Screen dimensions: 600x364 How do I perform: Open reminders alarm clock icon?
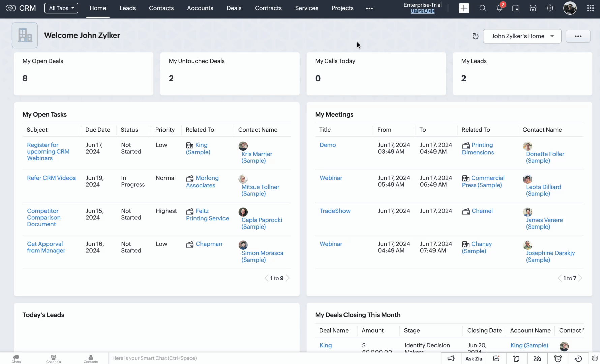pos(558,359)
